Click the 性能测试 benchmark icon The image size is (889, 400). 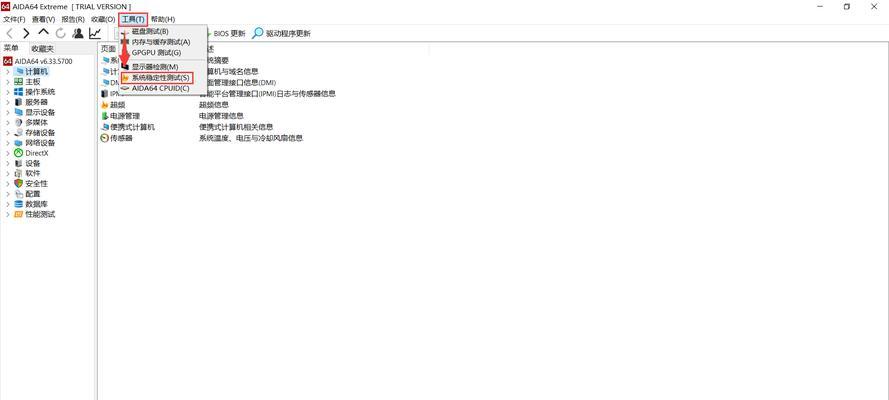[x=19, y=214]
